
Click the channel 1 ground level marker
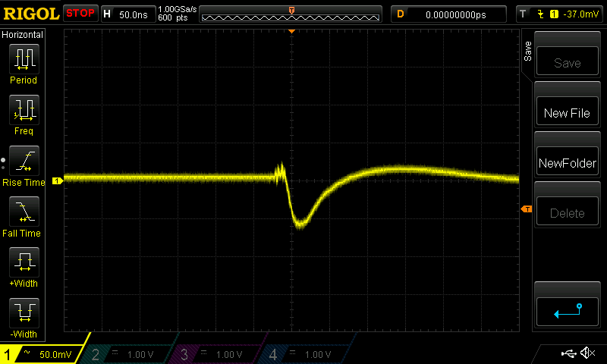58,180
